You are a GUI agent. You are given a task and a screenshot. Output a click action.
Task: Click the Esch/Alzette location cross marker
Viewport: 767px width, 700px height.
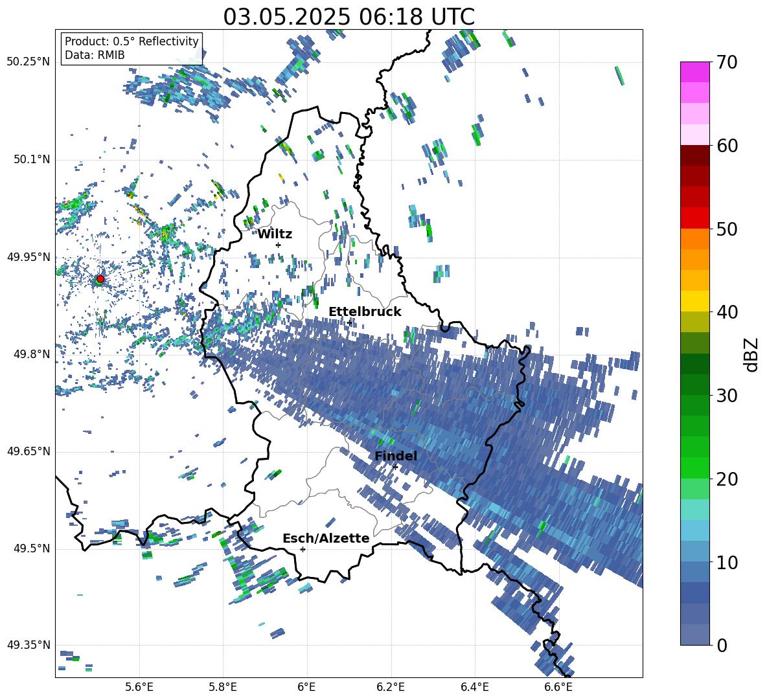[x=303, y=549]
